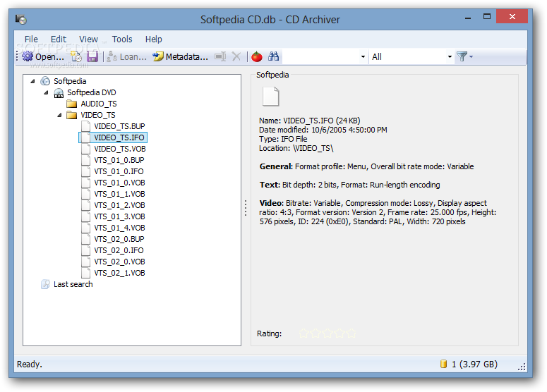547x392 pixels.
Task: Click the Last search page icon
Action: point(45,284)
